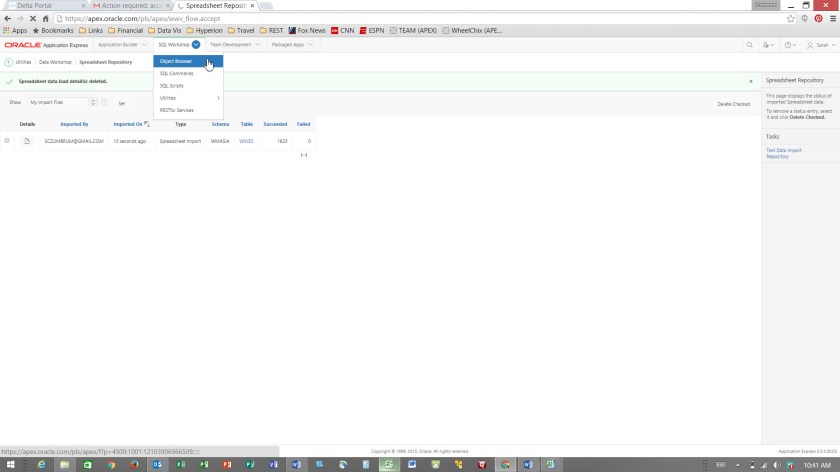
Task: Choose SQL Commands from the dropdown menu
Action: pyautogui.click(x=177, y=74)
